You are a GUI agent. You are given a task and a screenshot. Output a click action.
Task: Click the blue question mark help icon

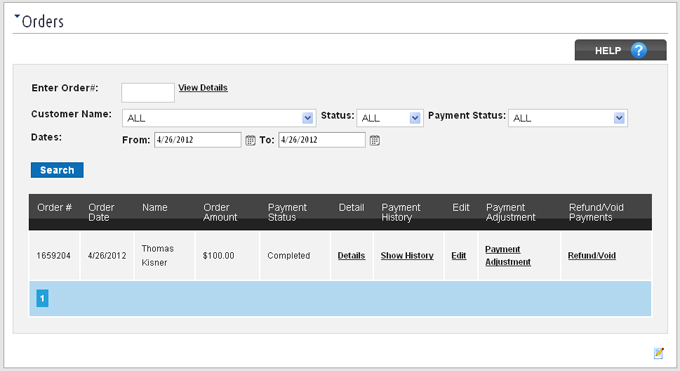coord(638,50)
